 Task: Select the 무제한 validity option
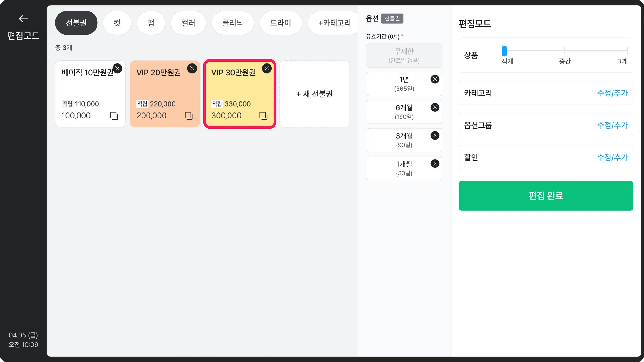[404, 56]
